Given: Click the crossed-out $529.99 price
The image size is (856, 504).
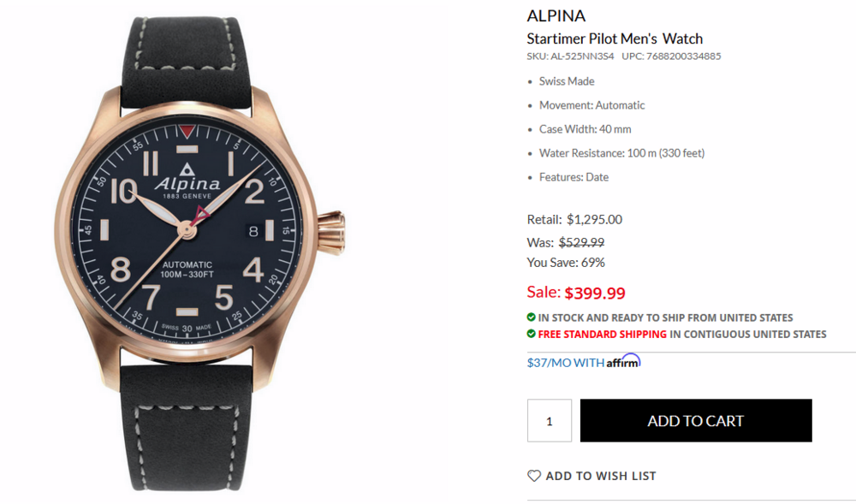Looking at the screenshot, I should pyautogui.click(x=581, y=242).
